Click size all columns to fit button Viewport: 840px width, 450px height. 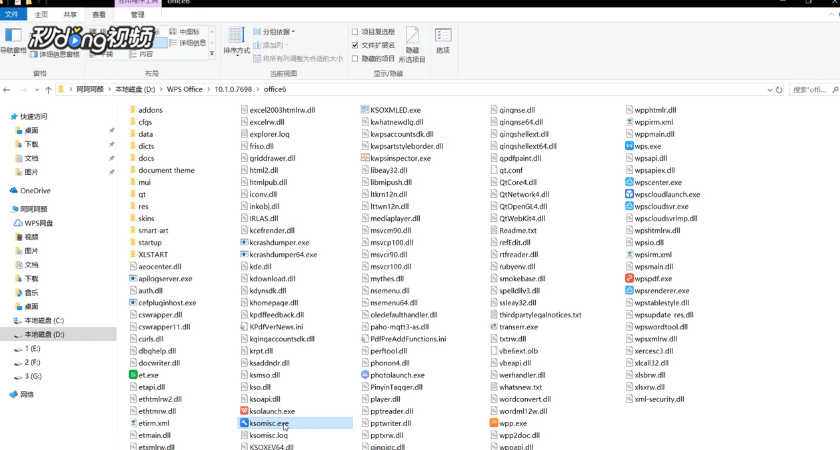point(298,58)
